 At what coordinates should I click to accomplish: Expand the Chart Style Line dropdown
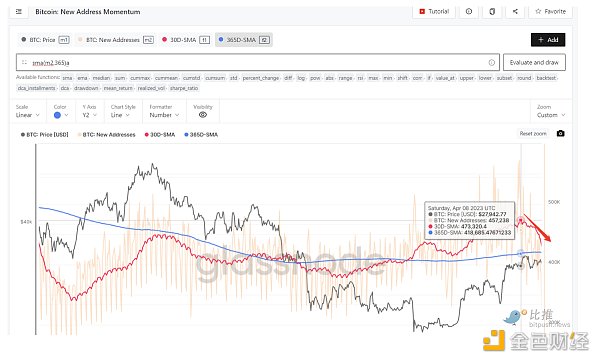click(119, 115)
